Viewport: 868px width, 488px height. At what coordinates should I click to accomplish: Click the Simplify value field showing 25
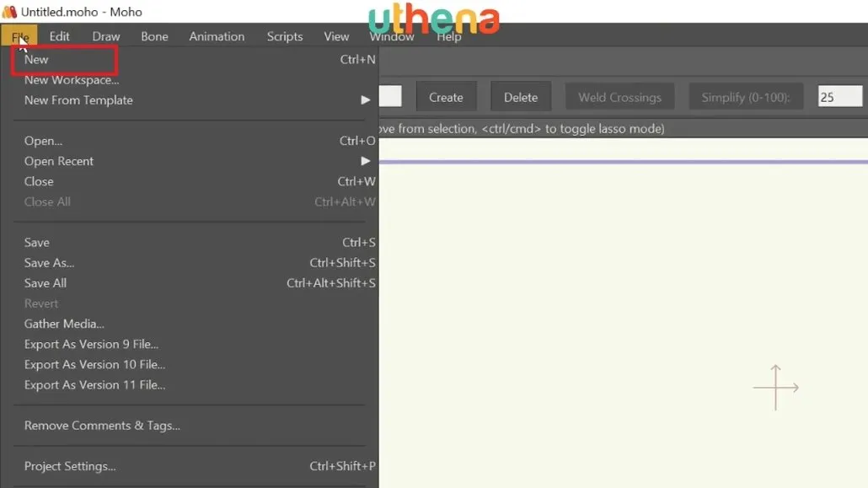click(x=839, y=97)
